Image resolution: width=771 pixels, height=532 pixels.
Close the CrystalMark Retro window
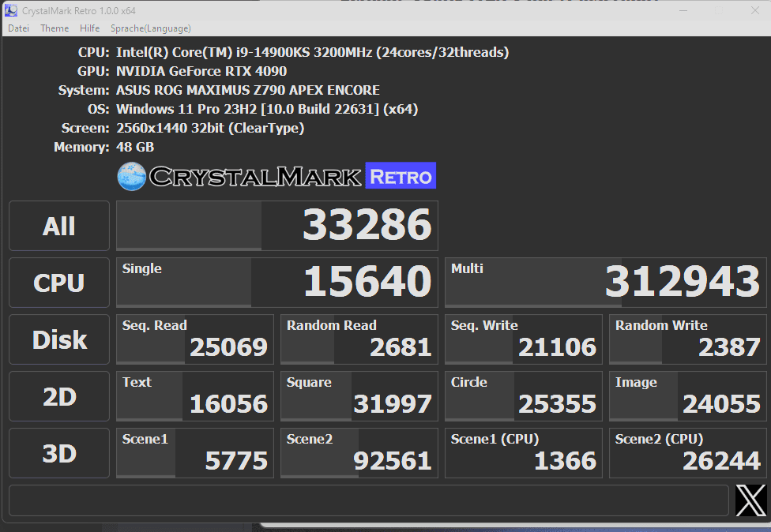tap(755, 10)
